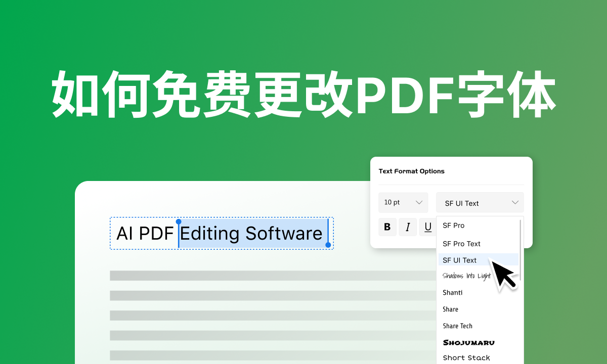Select the SF Pro font

tap(454, 225)
